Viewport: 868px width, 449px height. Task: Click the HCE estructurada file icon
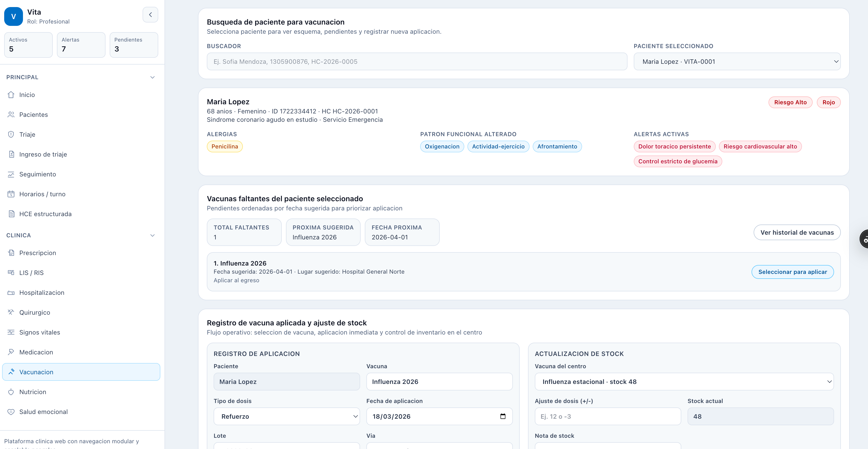[x=11, y=214]
